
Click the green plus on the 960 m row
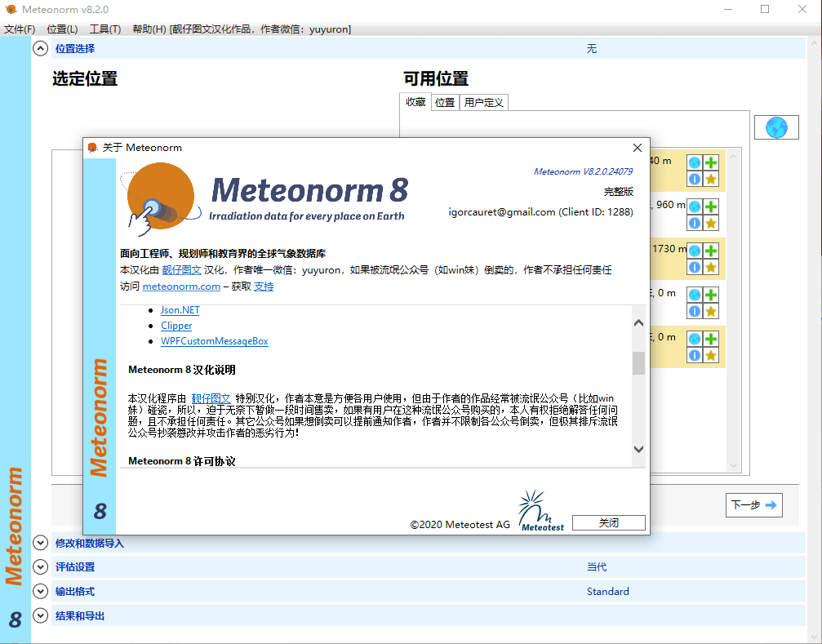tap(711, 207)
